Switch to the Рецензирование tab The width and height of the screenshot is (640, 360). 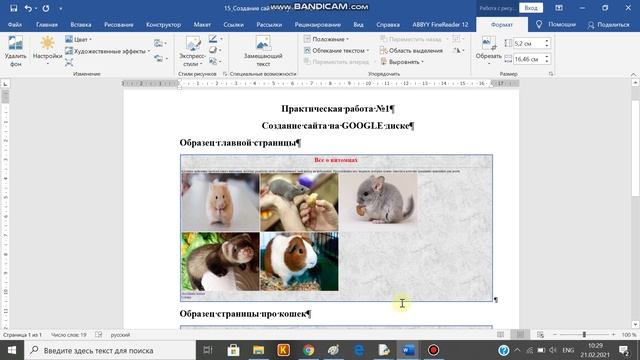point(318,24)
